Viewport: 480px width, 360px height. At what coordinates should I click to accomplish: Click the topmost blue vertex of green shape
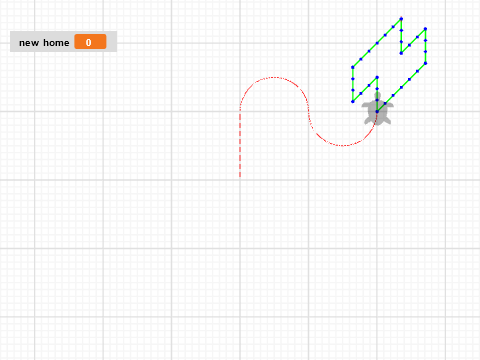click(401, 19)
